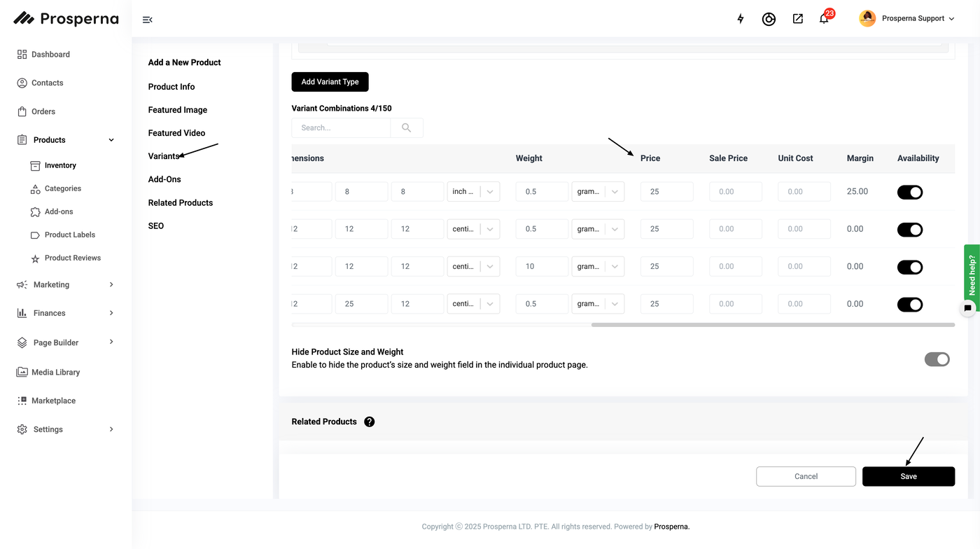
Task: Toggle availability for the last variant row
Action: 910,305
